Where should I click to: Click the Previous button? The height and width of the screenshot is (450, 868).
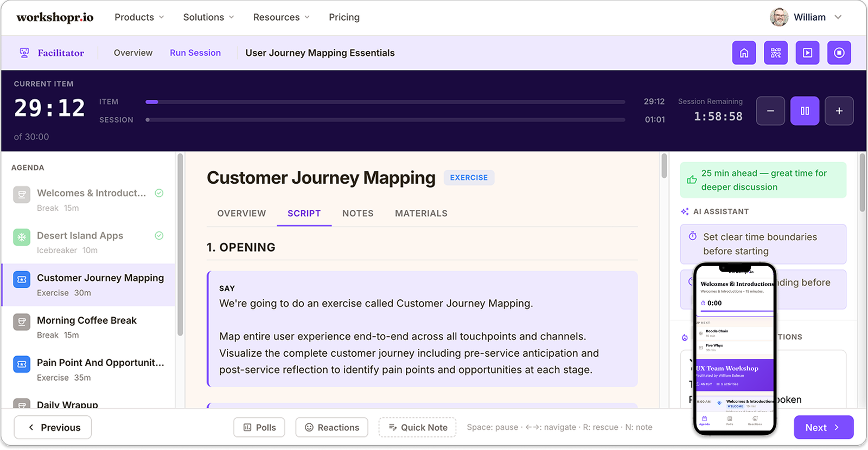point(53,428)
